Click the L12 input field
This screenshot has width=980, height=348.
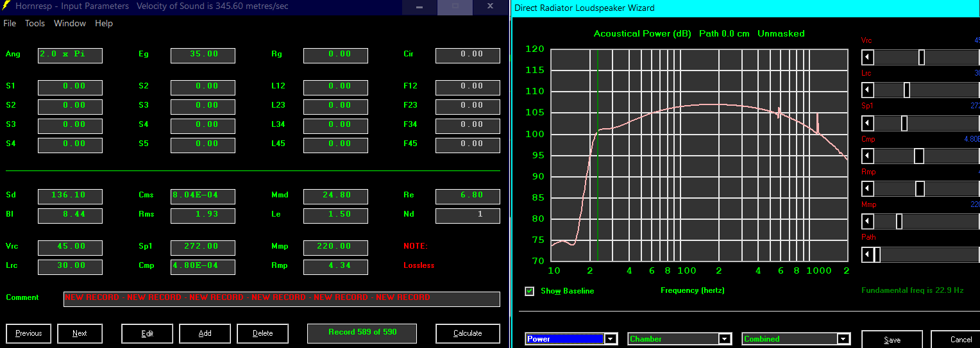coord(335,87)
